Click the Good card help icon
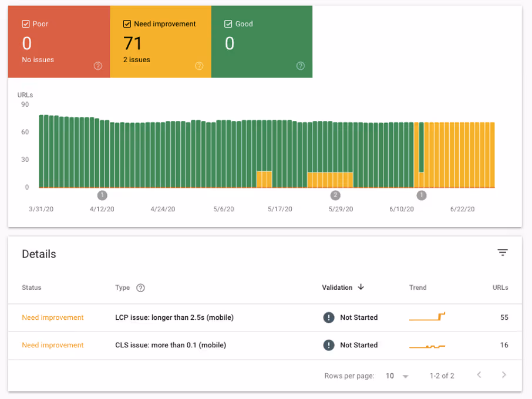The image size is (532, 399). click(301, 66)
